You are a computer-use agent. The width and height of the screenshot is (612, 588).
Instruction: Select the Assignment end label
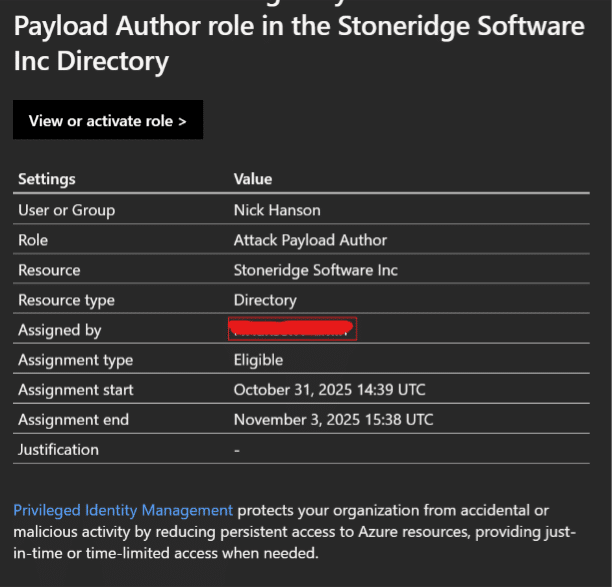73,420
